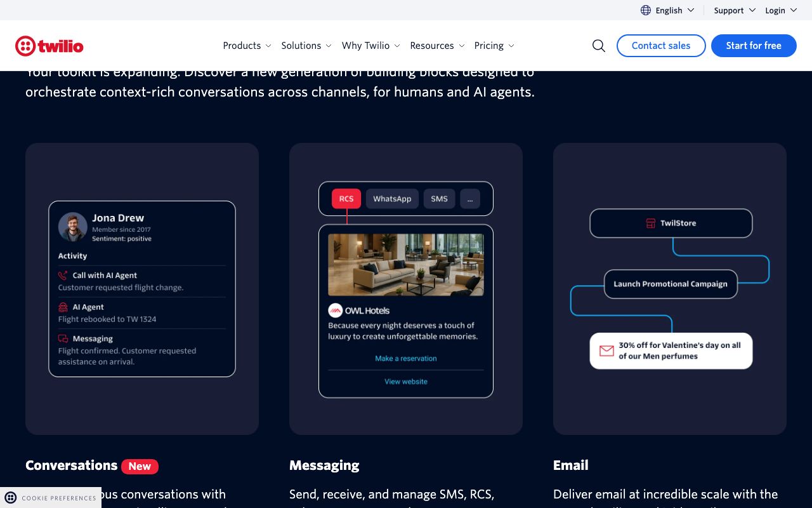Click the Contact sales button

(661, 46)
